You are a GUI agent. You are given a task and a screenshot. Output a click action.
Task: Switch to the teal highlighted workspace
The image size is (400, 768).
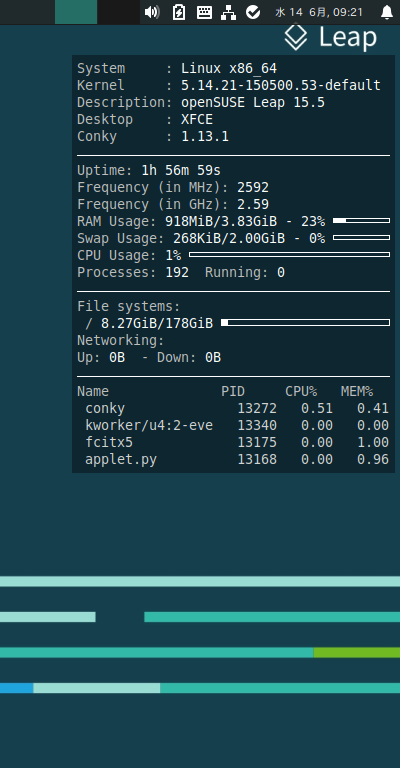point(76,12)
